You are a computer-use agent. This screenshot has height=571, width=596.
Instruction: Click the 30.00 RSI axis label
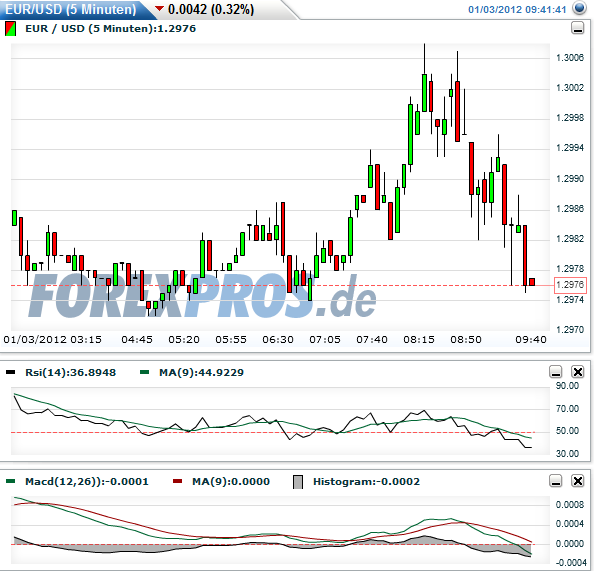pyautogui.click(x=567, y=454)
